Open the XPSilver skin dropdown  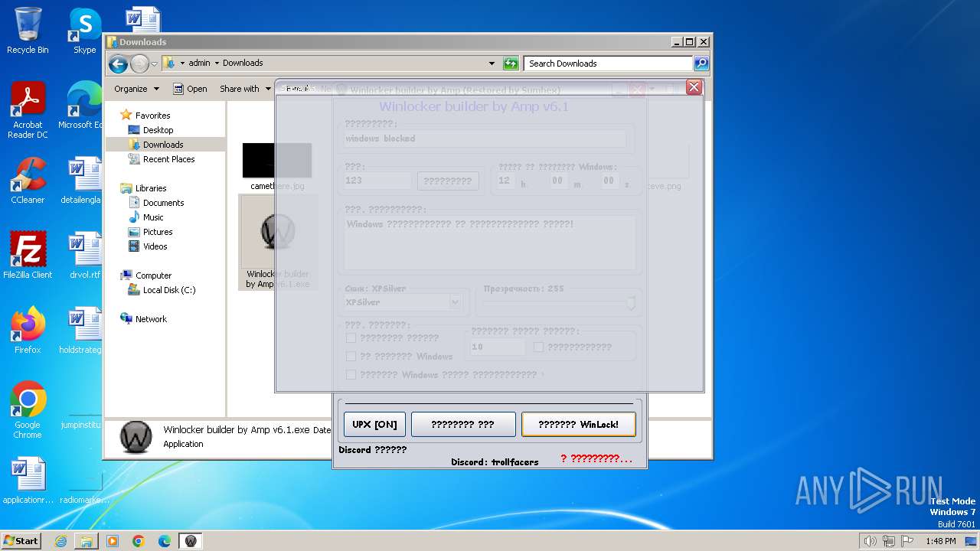click(x=456, y=302)
